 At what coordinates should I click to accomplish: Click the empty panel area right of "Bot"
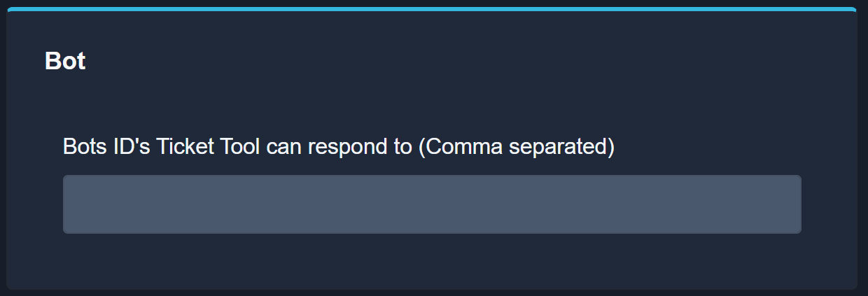point(455,62)
